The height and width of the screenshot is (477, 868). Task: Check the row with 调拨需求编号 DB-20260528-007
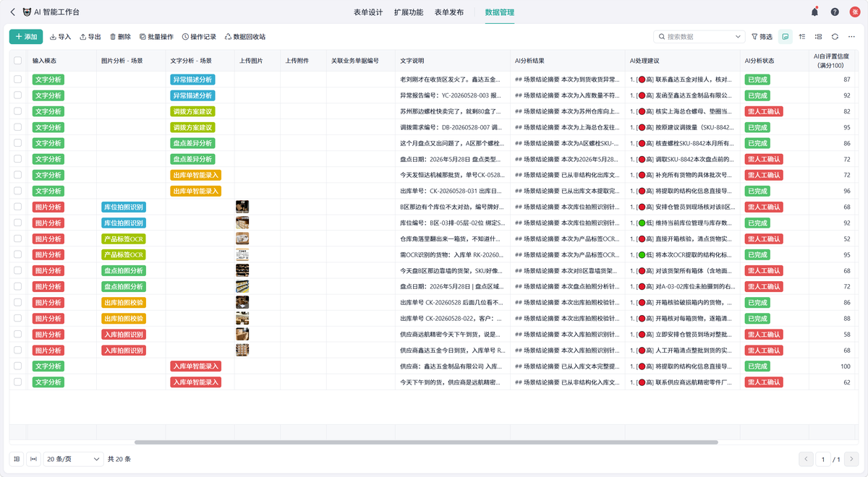pos(18,127)
